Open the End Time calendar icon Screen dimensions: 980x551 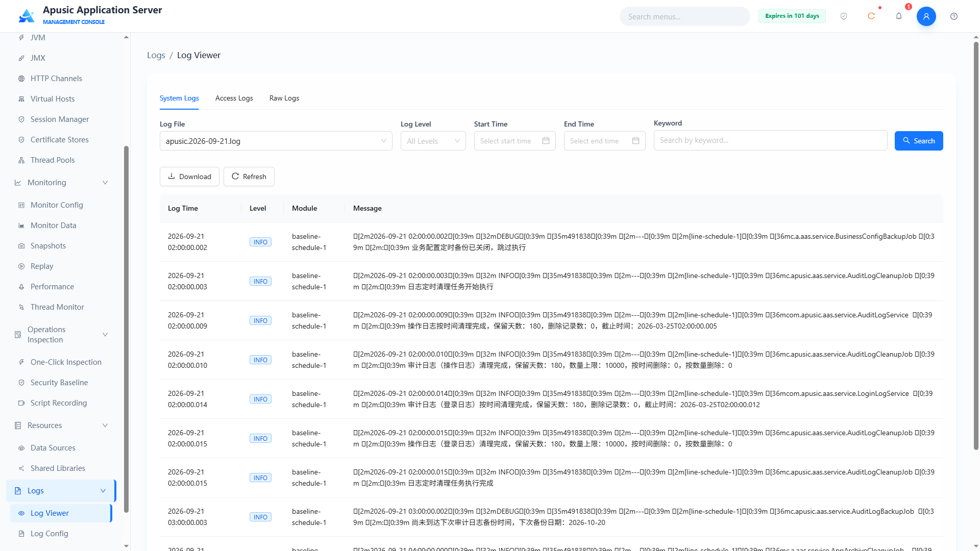tap(635, 141)
